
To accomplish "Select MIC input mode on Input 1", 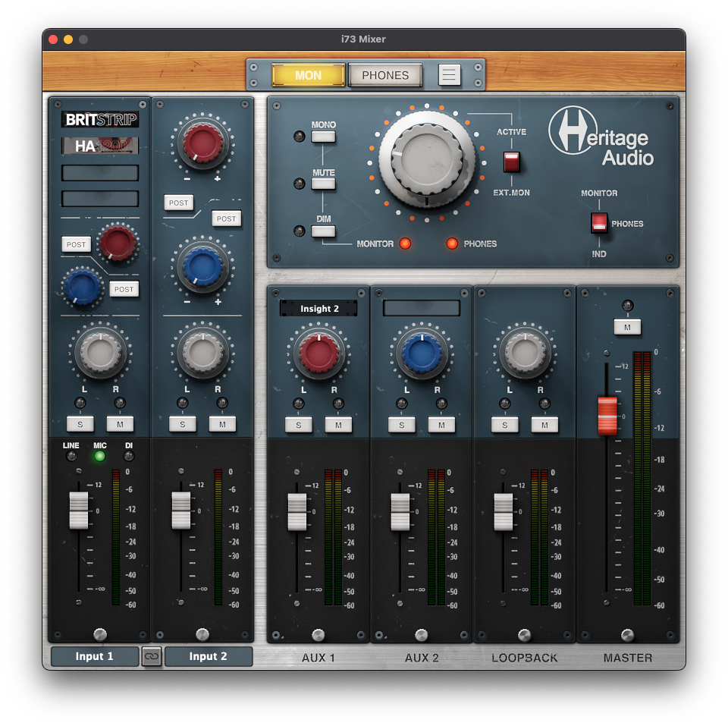I will (x=100, y=456).
